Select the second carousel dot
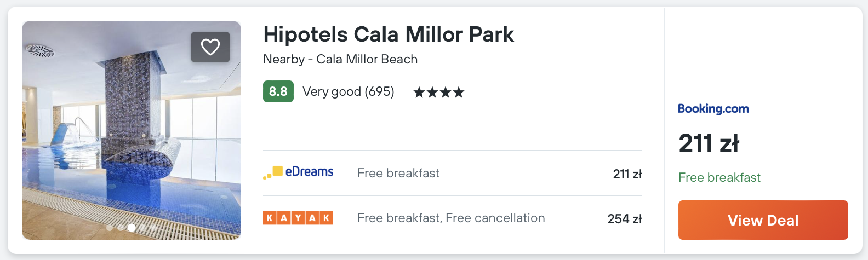 pyautogui.click(x=121, y=227)
